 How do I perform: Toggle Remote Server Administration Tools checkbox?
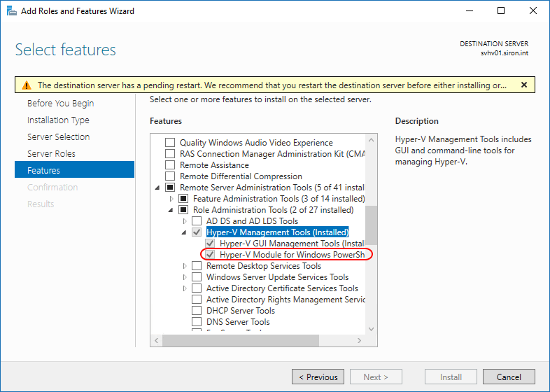170,188
